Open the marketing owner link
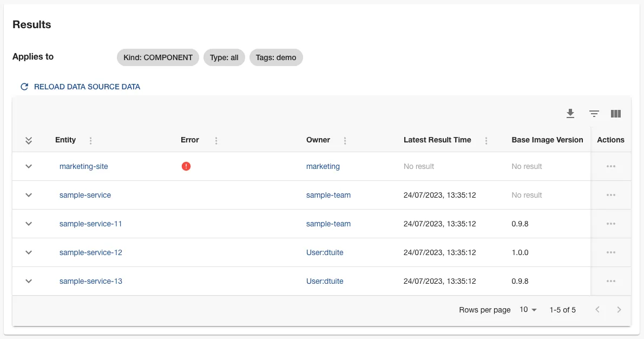 (x=323, y=166)
